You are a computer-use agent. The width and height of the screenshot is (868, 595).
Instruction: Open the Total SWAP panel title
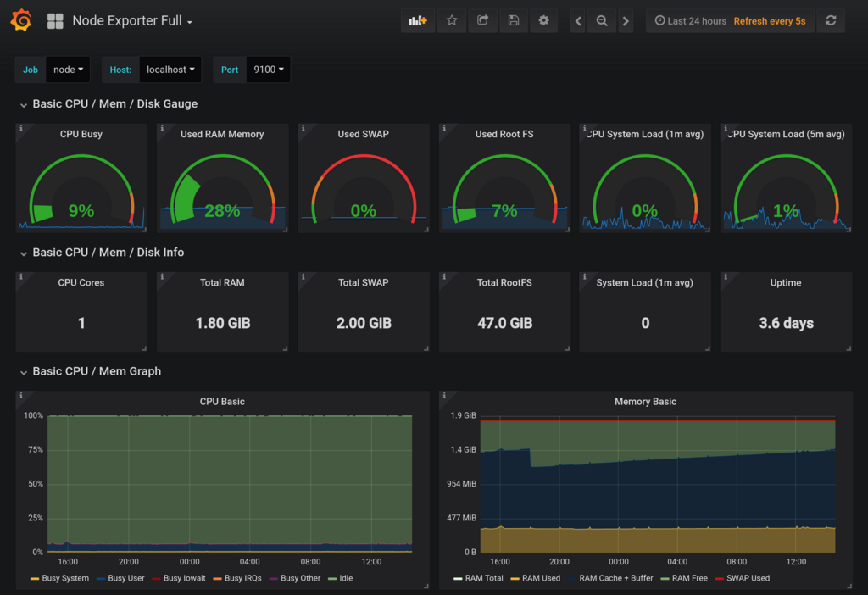coord(363,282)
